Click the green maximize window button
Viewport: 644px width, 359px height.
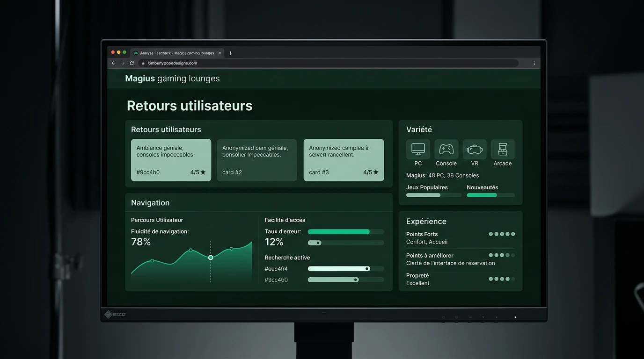124,52
